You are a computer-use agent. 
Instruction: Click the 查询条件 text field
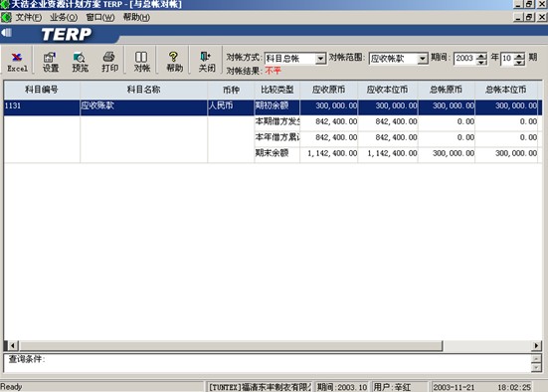click(x=268, y=363)
